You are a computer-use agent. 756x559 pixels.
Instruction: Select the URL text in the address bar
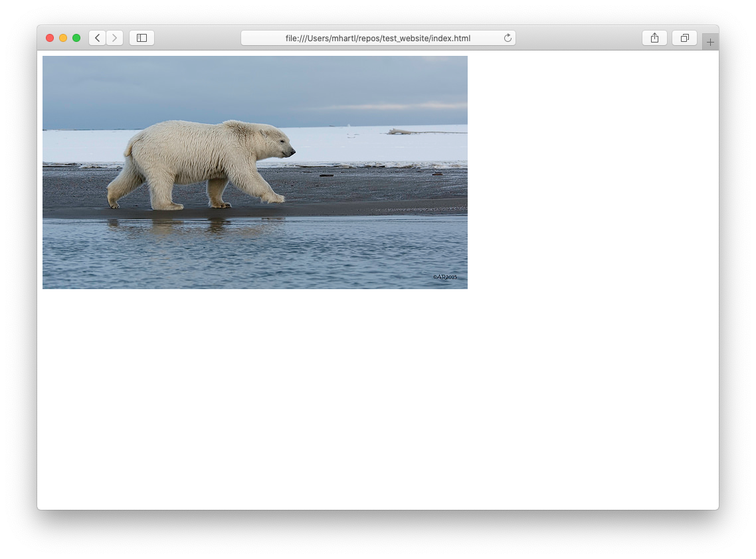point(379,38)
